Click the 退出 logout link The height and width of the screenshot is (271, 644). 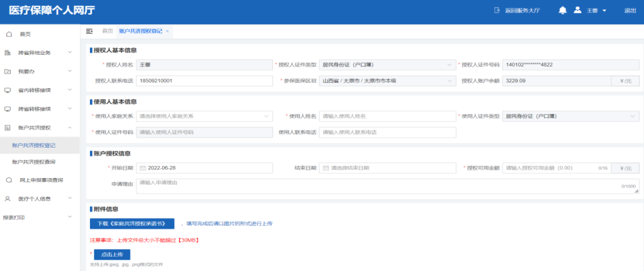point(630,11)
